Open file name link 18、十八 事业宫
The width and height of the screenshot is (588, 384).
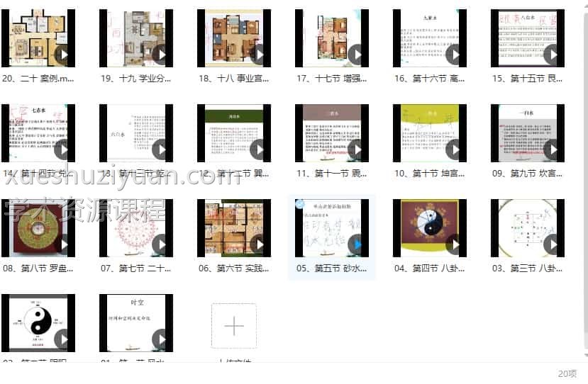[x=234, y=78]
